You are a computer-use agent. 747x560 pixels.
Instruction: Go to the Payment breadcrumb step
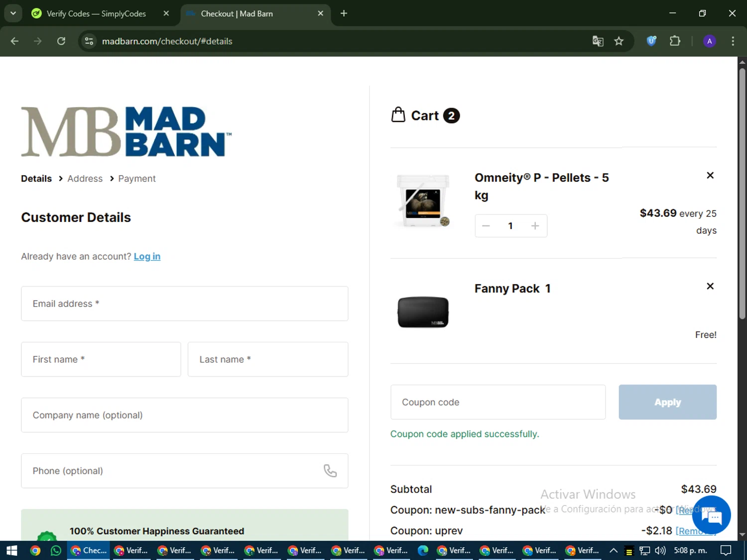click(137, 179)
